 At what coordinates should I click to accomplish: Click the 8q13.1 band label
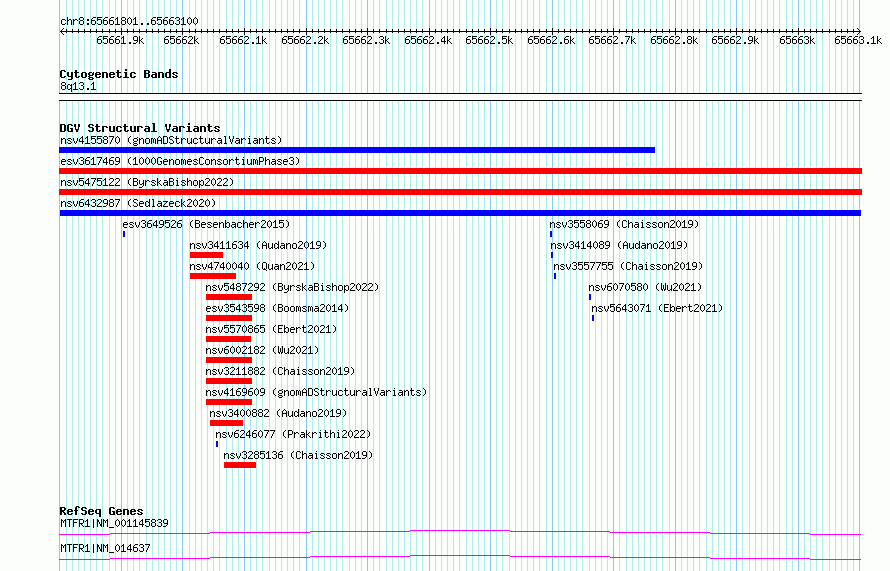(x=78, y=86)
